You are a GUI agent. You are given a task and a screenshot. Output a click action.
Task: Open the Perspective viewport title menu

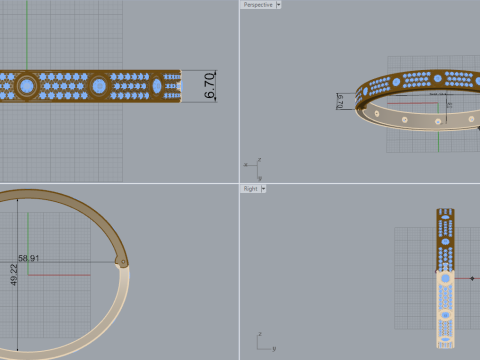(x=258, y=5)
